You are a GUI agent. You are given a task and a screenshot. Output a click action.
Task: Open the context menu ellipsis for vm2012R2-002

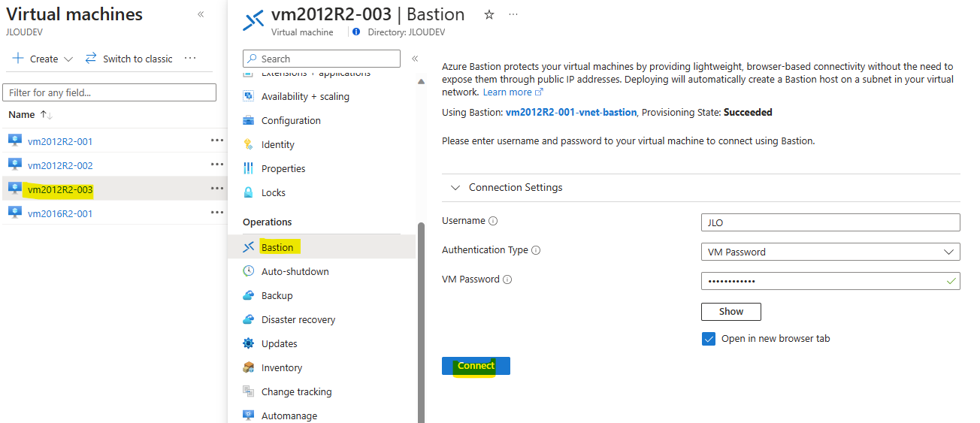click(217, 164)
